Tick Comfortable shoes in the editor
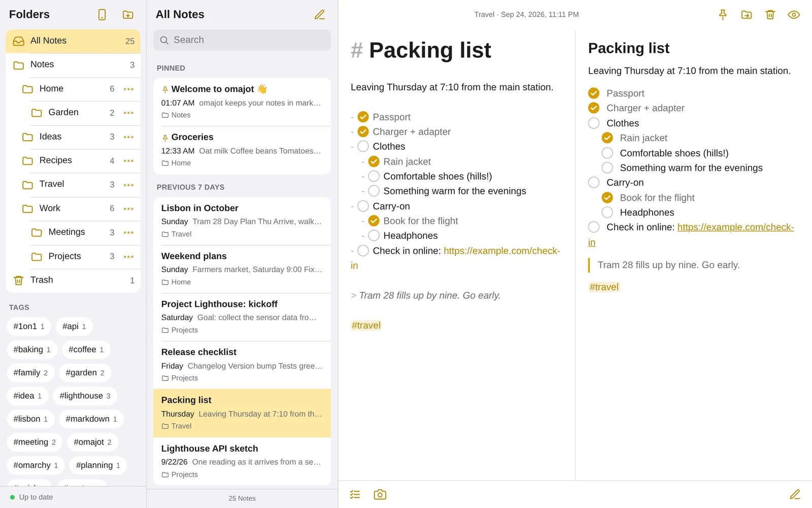The image size is (812, 508). pyautogui.click(x=374, y=176)
